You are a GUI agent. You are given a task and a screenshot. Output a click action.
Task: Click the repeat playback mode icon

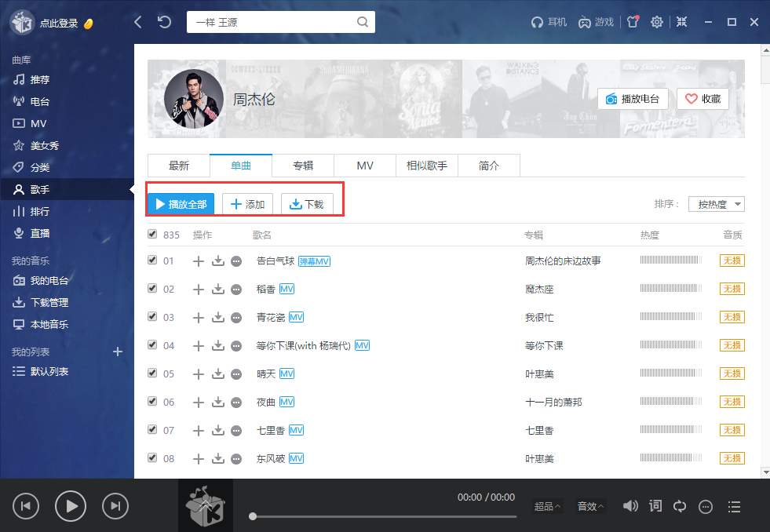(680, 506)
